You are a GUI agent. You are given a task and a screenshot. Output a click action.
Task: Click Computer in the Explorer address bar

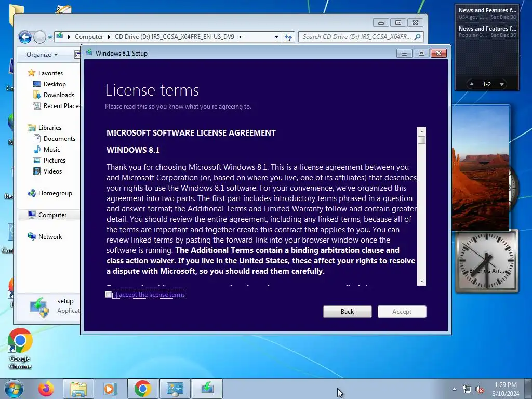[x=88, y=37]
